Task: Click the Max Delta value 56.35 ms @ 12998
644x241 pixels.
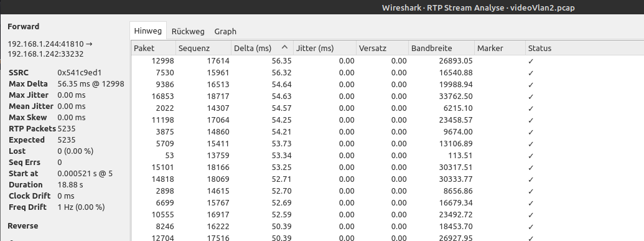Action: coord(91,84)
